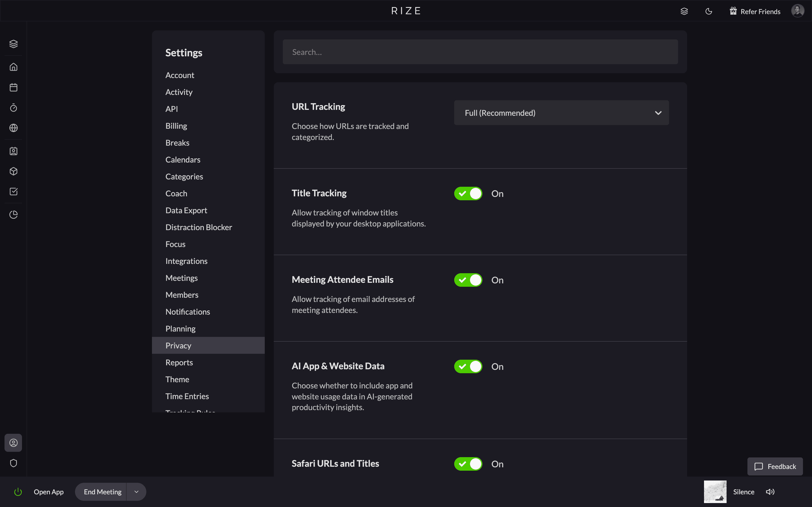Viewport: 812px width, 507px height.
Task: Disable Safari URLs and Titles tracking
Action: (468, 464)
